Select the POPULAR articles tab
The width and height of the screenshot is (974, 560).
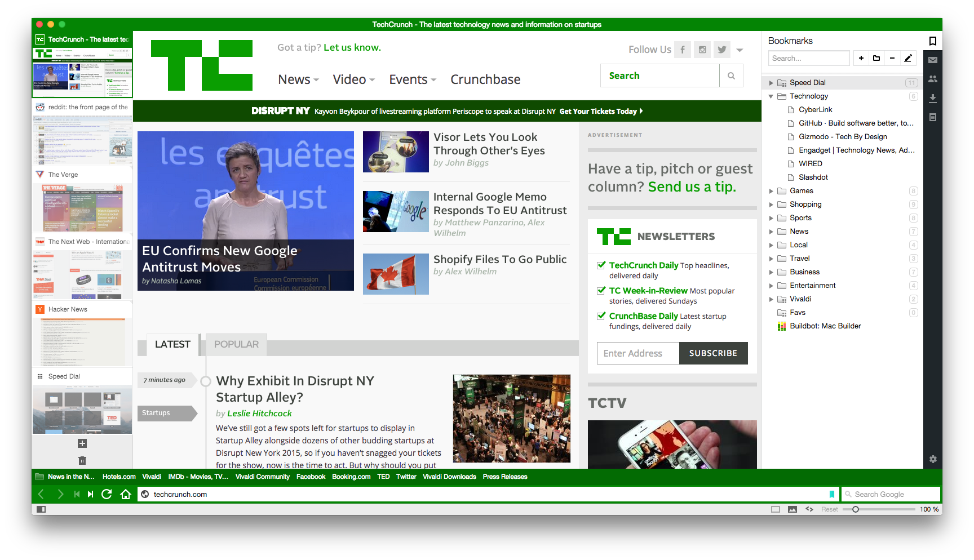click(236, 344)
